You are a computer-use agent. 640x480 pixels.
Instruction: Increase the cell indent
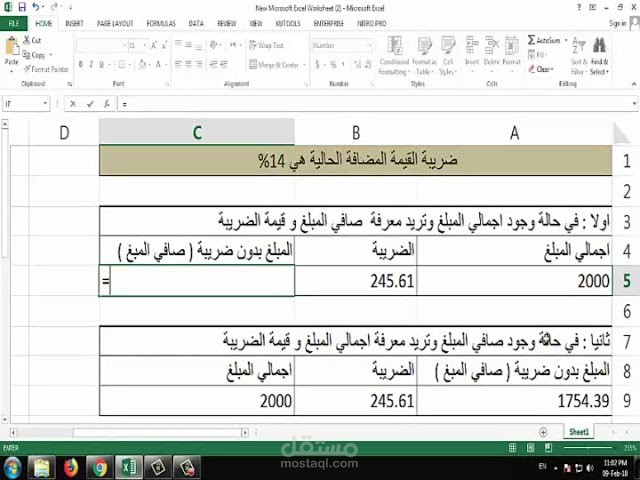point(224,64)
